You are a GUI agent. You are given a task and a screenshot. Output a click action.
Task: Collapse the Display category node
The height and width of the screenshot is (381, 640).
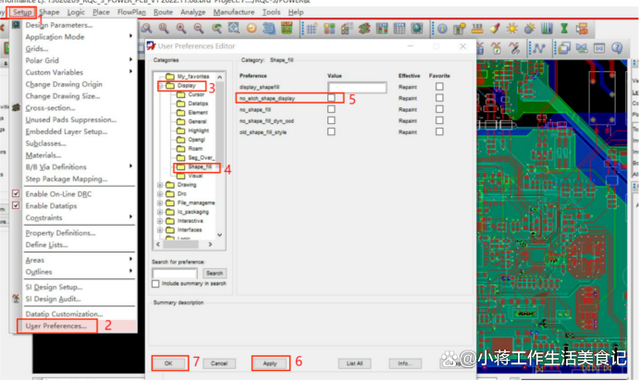161,86
